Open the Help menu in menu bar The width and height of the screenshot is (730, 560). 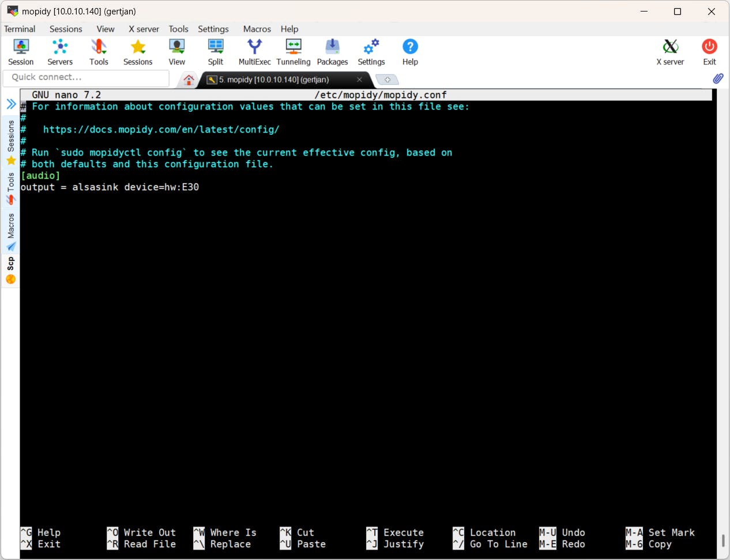pyautogui.click(x=289, y=29)
